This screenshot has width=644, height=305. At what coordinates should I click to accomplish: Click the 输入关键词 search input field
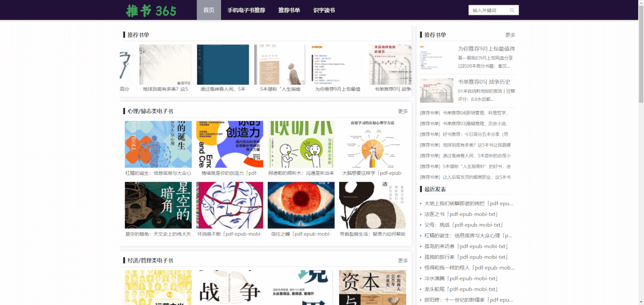click(x=488, y=10)
